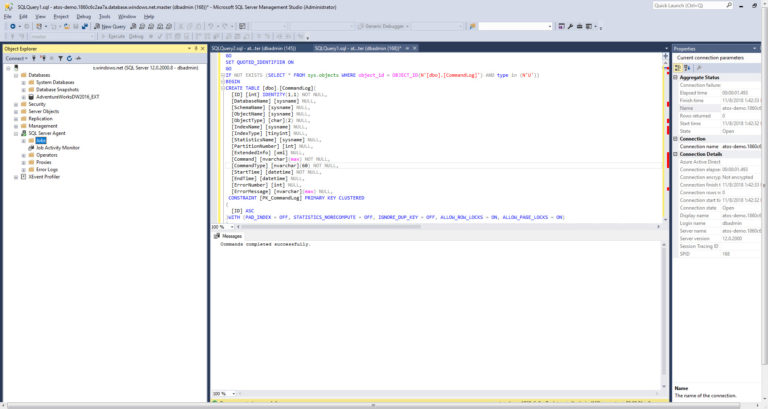Image resolution: width=768 pixels, height=409 pixels.
Task: Click the Save All icon in toolbar
Action: click(85, 26)
